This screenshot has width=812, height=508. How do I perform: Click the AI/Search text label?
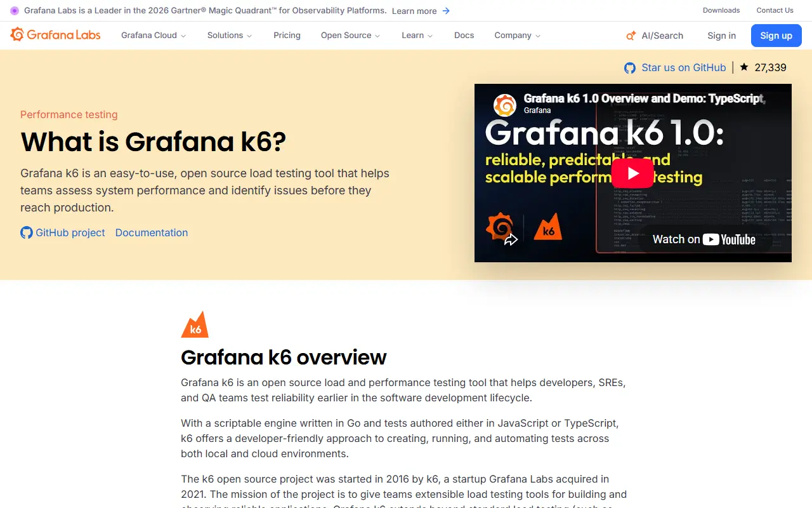[662, 36]
